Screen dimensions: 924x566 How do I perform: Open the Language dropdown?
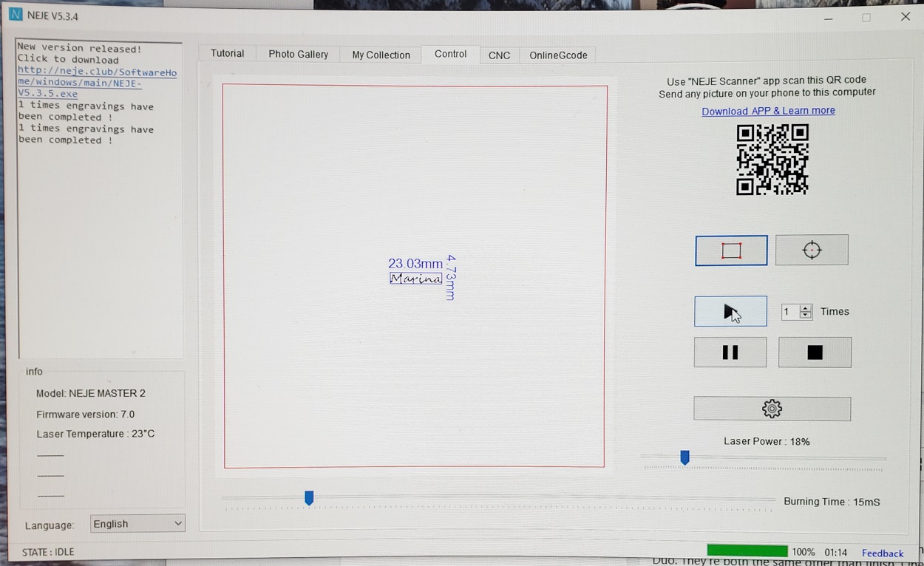[x=137, y=523]
